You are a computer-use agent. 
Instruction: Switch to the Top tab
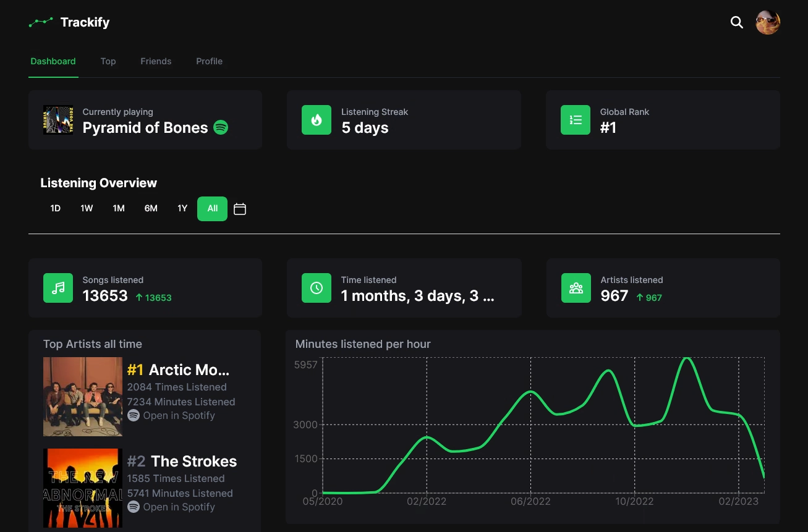[108, 61]
